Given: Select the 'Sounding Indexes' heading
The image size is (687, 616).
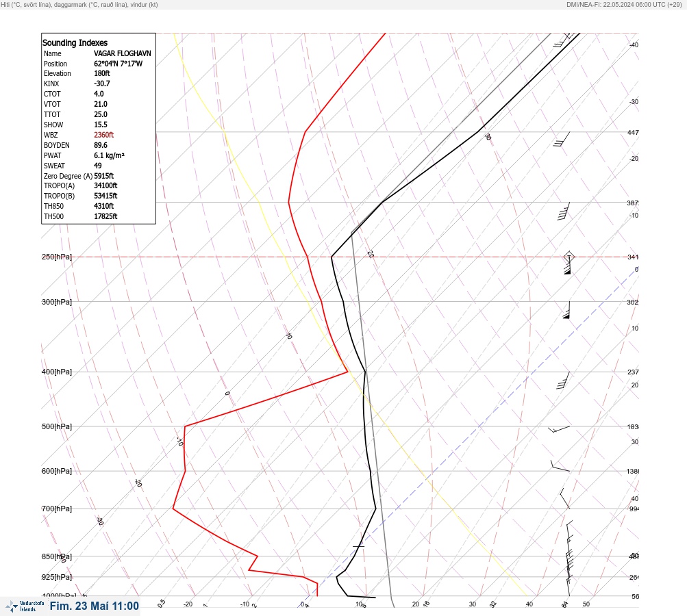Looking at the screenshot, I should pyautogui.click(x=75, y=43).
